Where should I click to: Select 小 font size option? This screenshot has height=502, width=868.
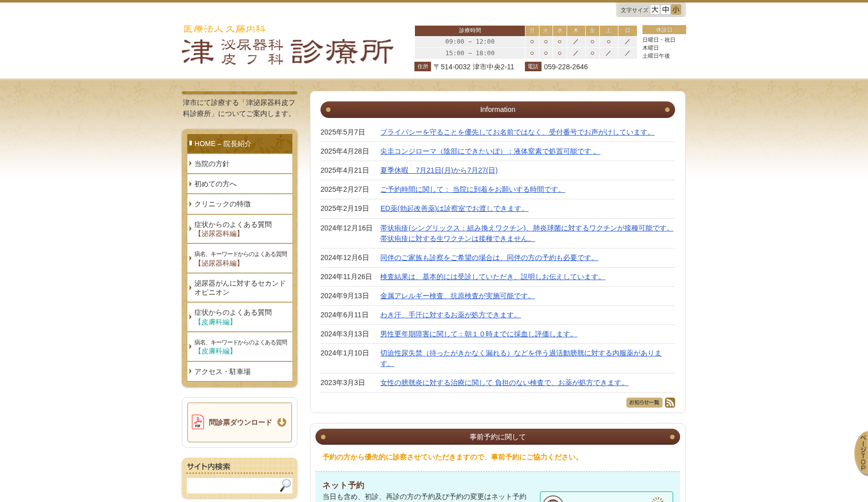tap(676, 10)
